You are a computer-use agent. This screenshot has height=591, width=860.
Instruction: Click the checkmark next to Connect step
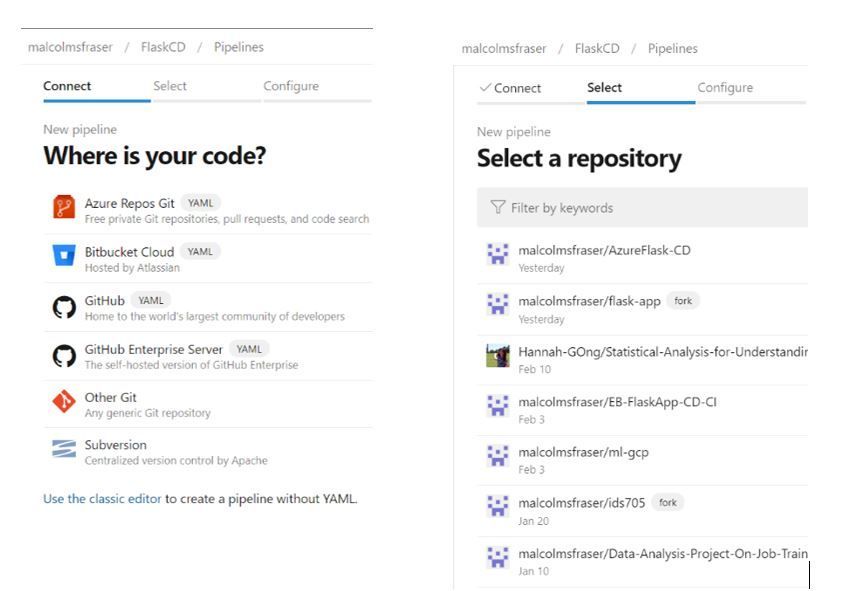[485, 87]
